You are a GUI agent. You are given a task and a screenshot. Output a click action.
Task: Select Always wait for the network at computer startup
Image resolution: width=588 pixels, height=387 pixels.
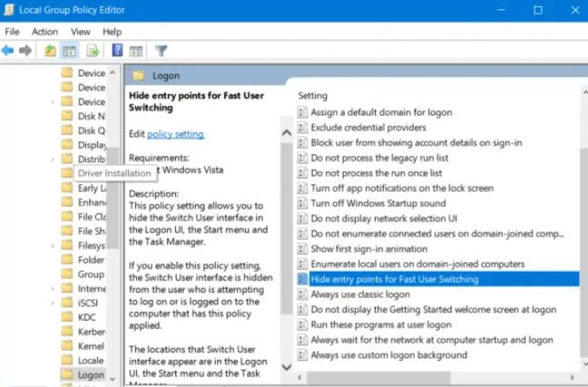pyautogui.click(x=432, y=340)
